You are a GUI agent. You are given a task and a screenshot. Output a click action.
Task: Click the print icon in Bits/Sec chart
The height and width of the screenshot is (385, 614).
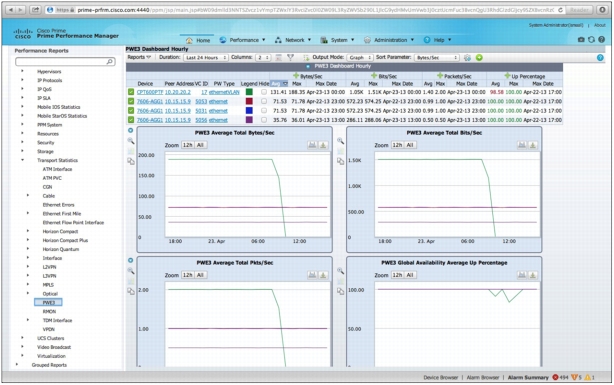tap(522, 145)
